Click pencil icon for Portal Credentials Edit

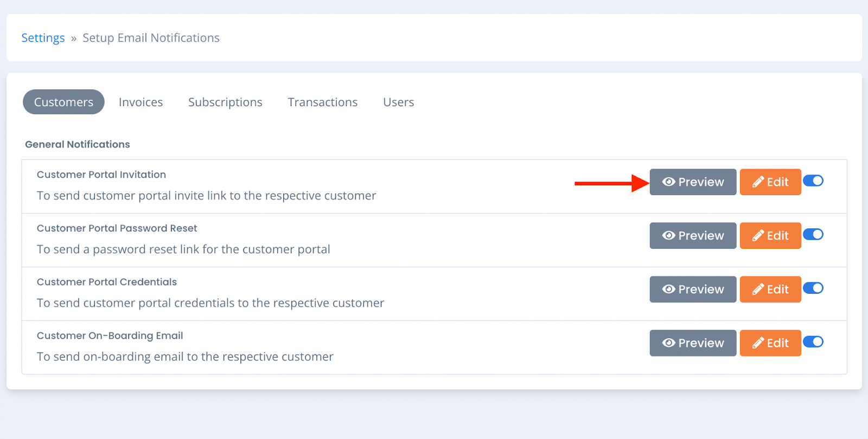click(x=758, y=289)
